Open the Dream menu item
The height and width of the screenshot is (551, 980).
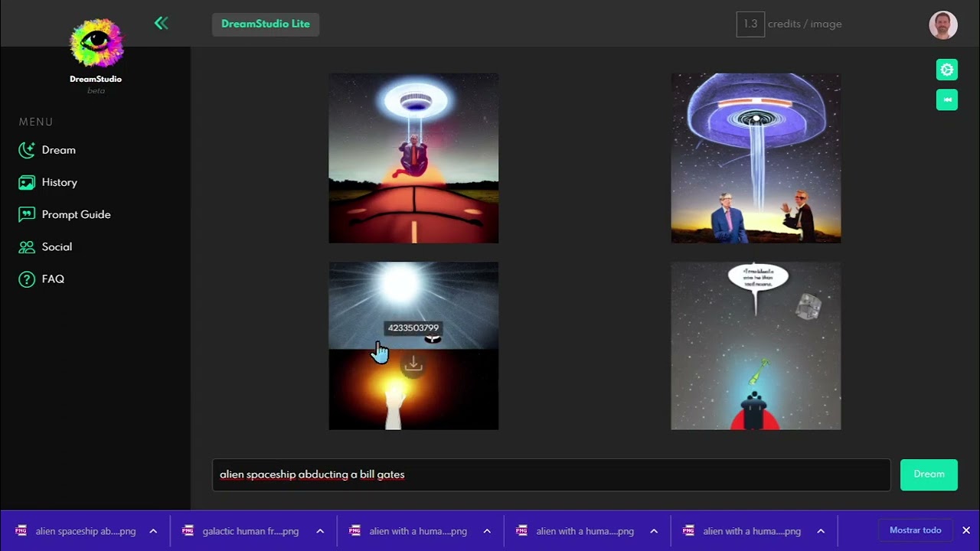pyautogui.click(x=58, y=150)
